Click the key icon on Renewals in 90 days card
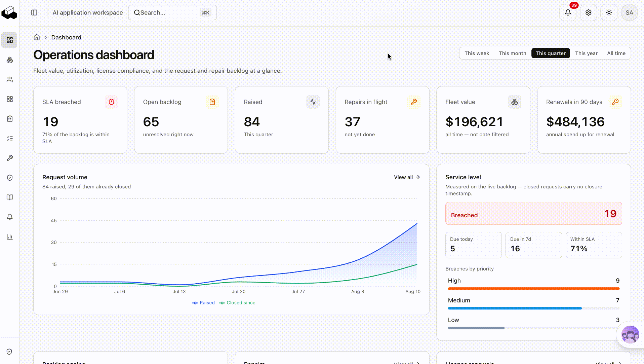The height and width of the screenshot is (364, 644). (615, 102)
